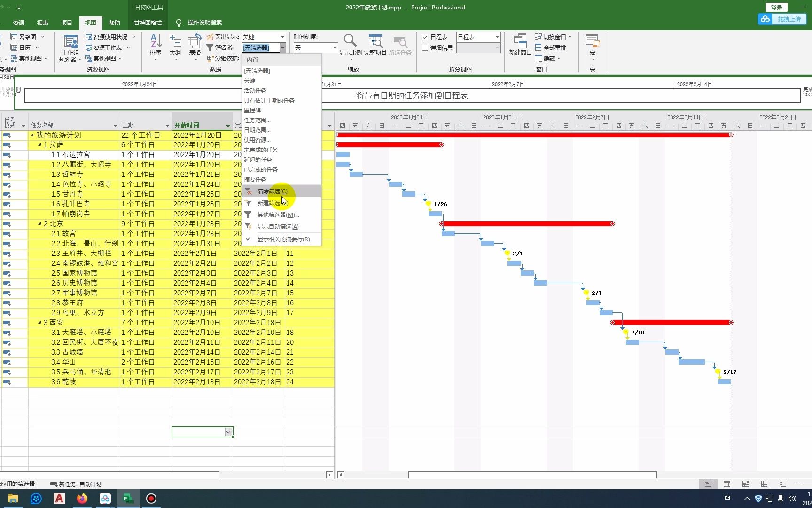The height and width of the screenshot is (508, 812).
Task: Open the 开始时间 column filter arrow
Action: click(x=228, y=126)
